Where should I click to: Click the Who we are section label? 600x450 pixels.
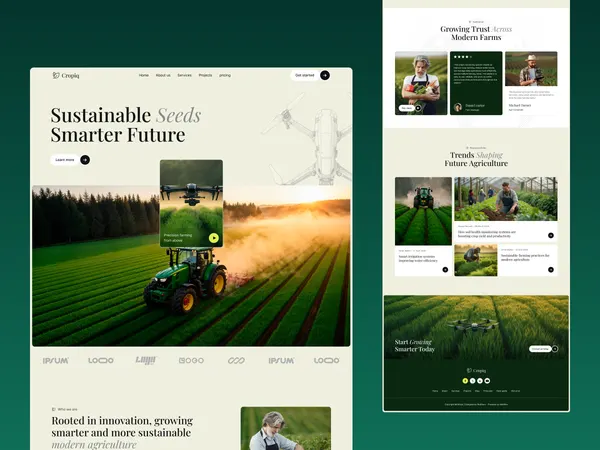(x=64, y=409)
